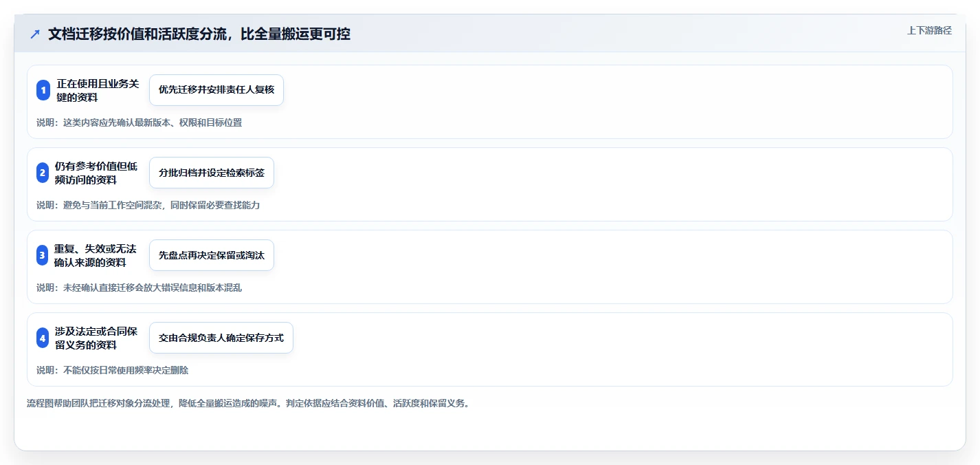Click the 分批归档并设定检索标签 button
Image resolution: width=980 pixels, height=465 pixels.
(212, 173)
